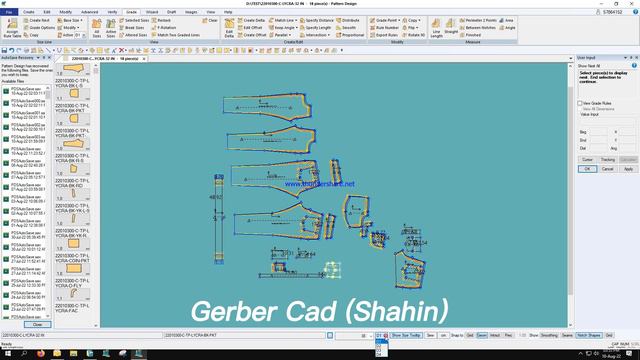Toggle Show Seams
The height and width of the screenshot is (360, 640).
click(x=567, y=335)
